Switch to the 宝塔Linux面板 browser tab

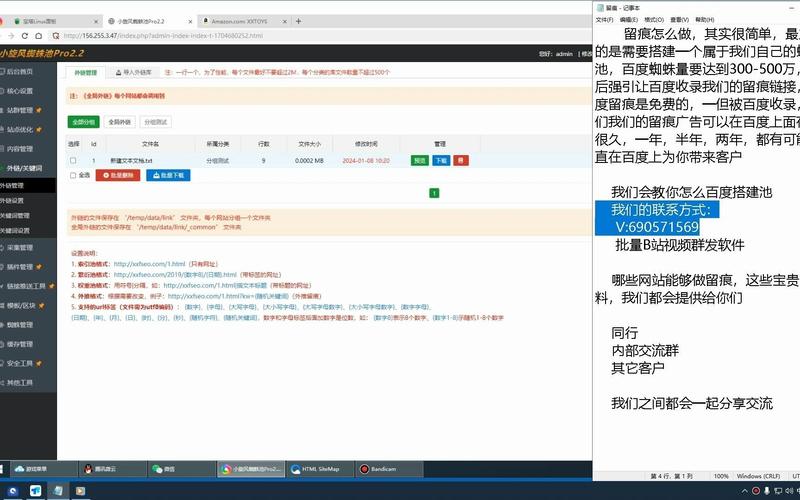pyautogui.click(x=54, y=21)
